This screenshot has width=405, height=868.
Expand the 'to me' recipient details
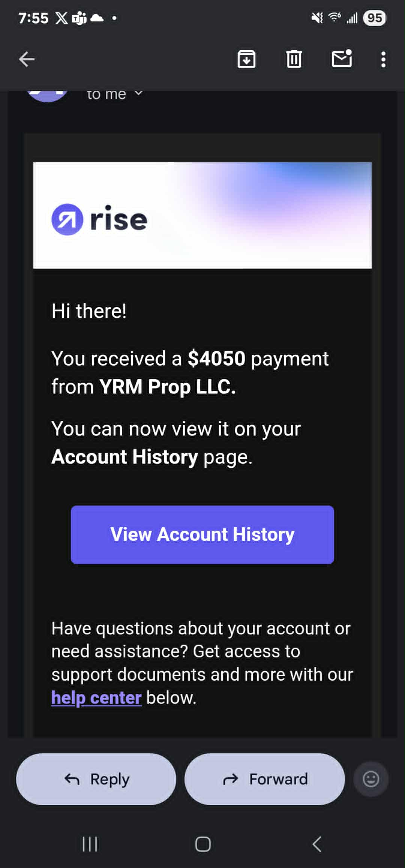pyautogui.click(x=138, y=94)
